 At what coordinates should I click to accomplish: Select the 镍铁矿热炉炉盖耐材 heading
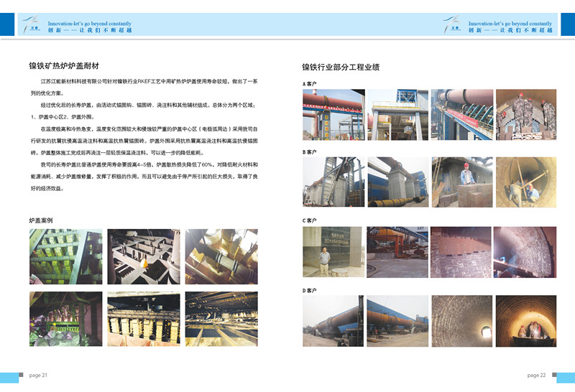pos(63,66)
